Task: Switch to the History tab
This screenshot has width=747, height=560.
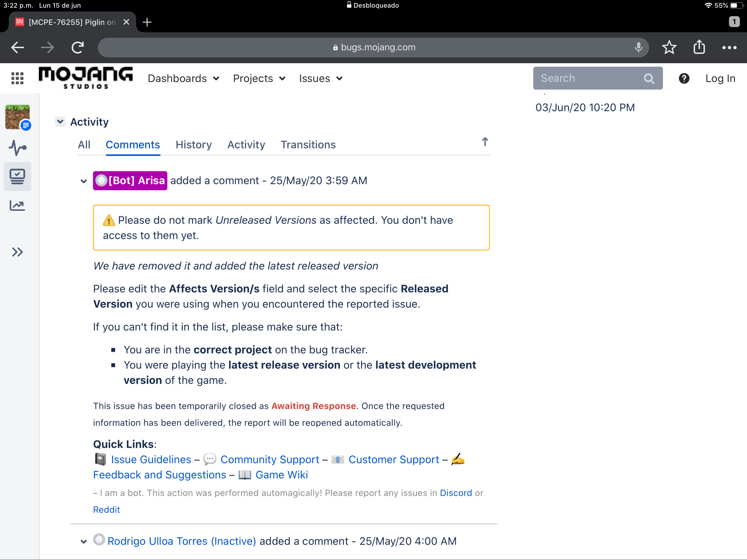Action: (194, 145)
